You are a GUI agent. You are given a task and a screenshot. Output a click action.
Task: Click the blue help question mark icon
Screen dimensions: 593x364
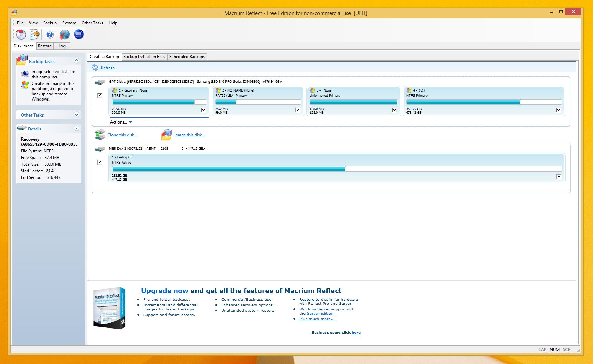tap(50, 34)
